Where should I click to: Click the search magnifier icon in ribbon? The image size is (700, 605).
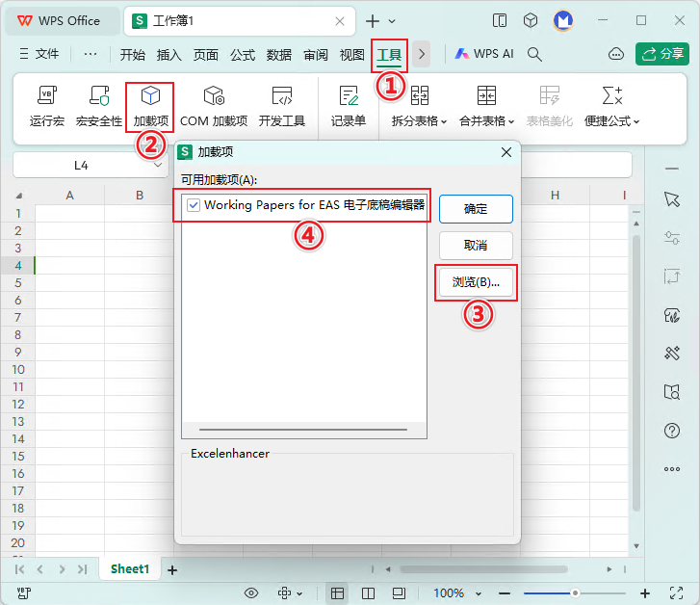(x=535, y=54)
